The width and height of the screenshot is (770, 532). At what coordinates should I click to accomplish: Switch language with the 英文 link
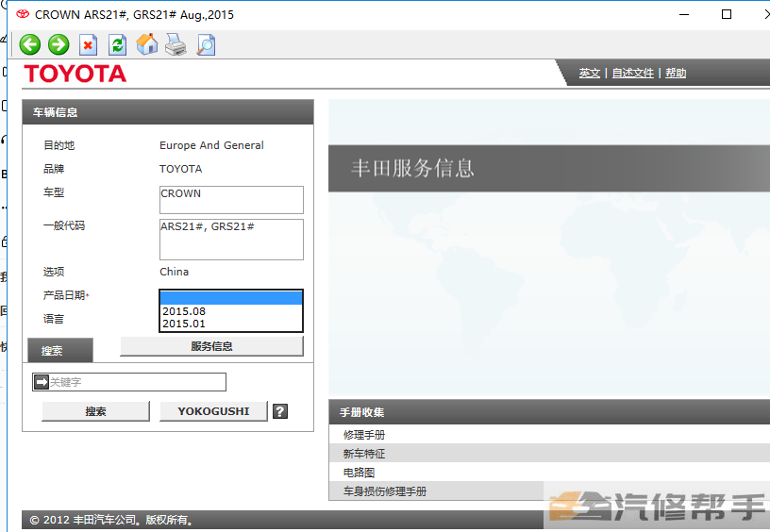(x=589, y=74)
